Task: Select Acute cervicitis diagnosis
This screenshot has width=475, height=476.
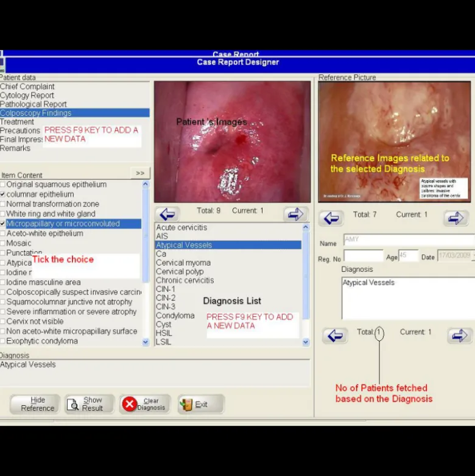Action: pos(228,227)
